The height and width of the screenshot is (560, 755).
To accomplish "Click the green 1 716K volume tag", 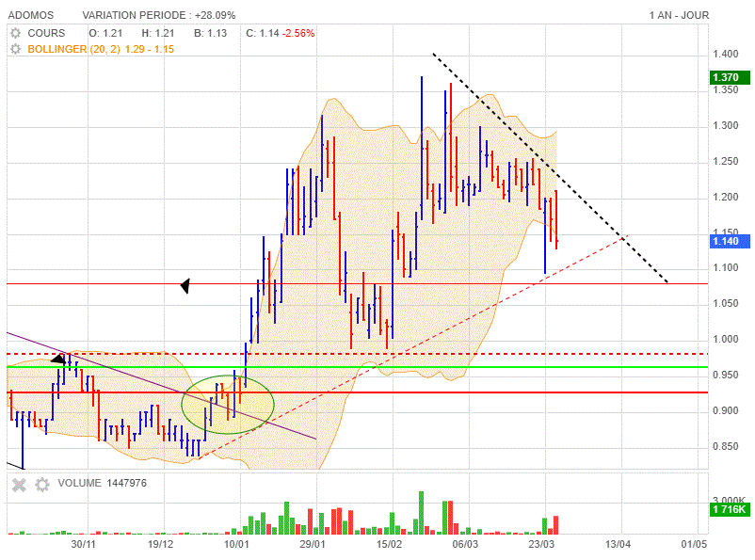I will [730, 509].
